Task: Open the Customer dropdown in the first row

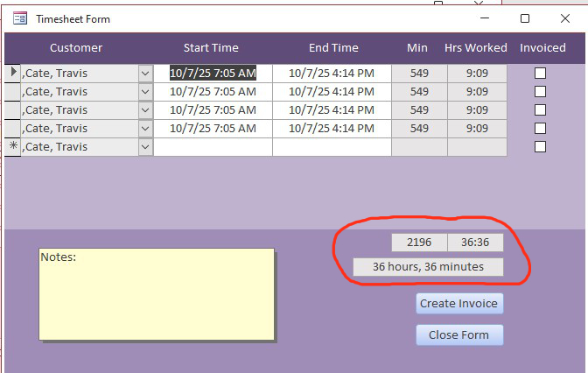Action: [x=145, y=74]
